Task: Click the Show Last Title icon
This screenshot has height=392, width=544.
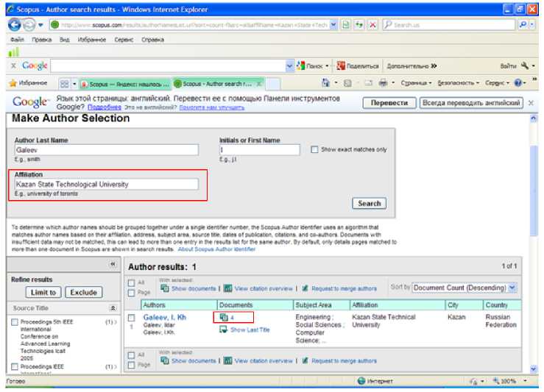Action: (x=223, y=329)
